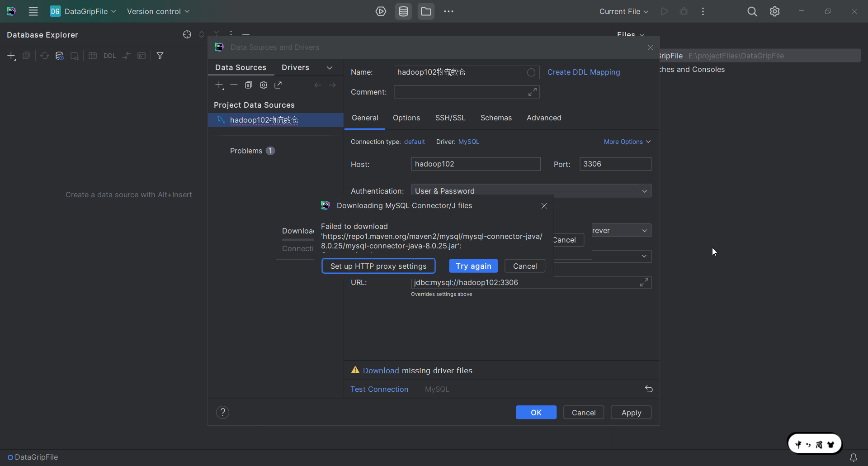The width and height of the screenshot is (868, 466).
Task: Click the Apply button
Action: point(631,413)
